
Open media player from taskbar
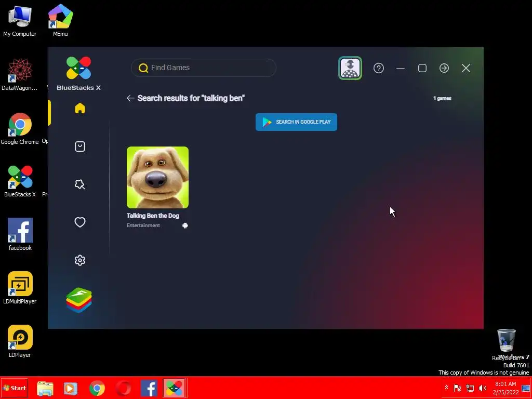(x=71, y=389)
